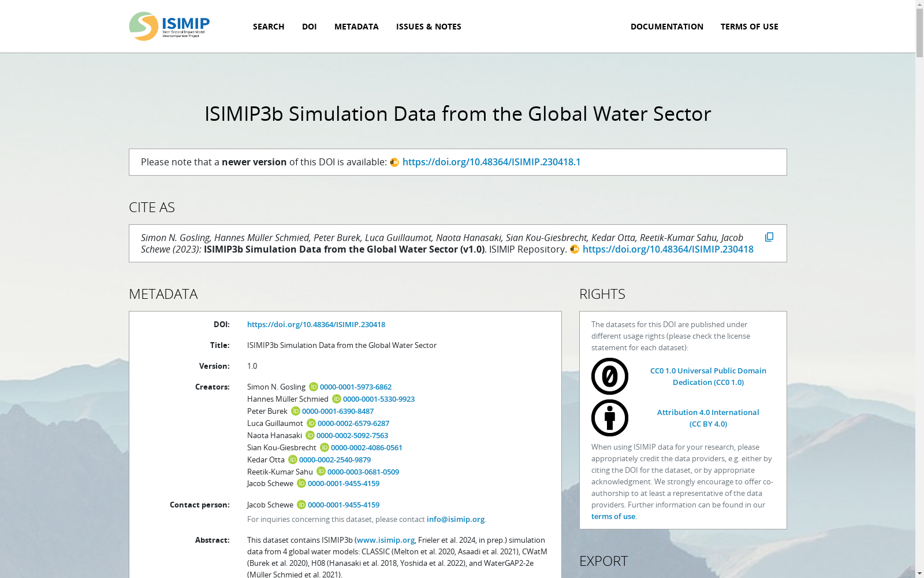Click the 'EXPORT' section heading
The height and width of the screenshot is (578, 924).
click(603, 561)
